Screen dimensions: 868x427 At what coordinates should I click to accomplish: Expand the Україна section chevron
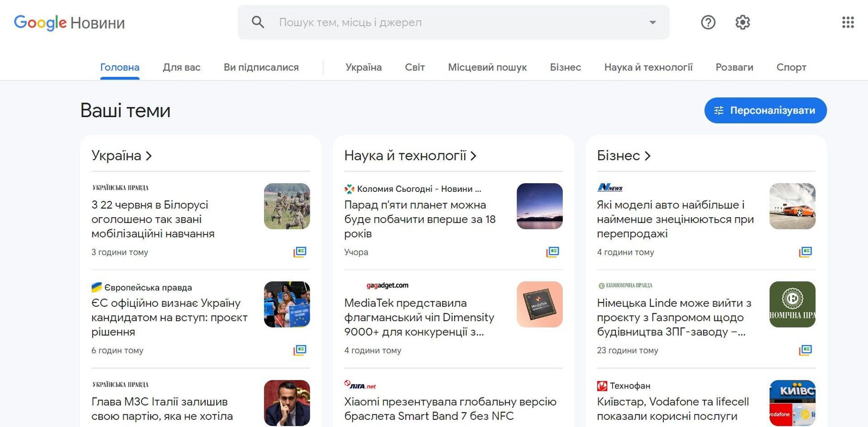149,156
